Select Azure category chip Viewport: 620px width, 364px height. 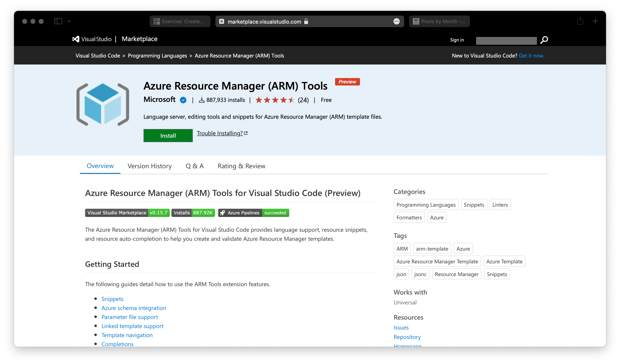[437, 217]
